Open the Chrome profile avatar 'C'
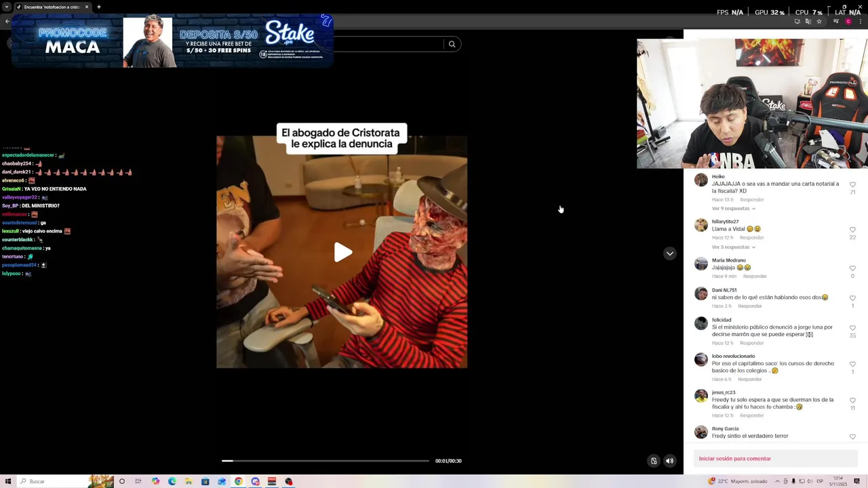868x488 pixels. 848,22
